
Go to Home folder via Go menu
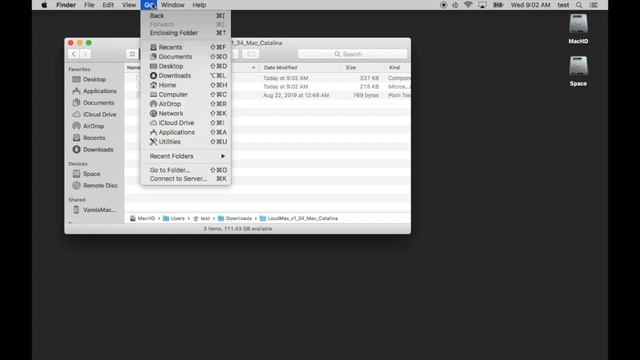coord(186,85)
